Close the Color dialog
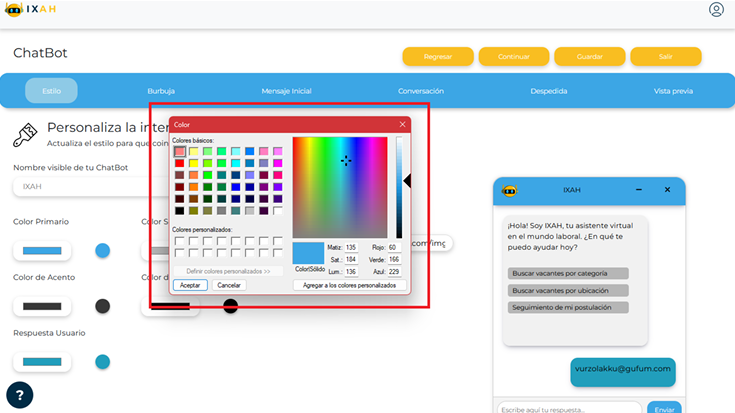Viewport: 735px width, 413px height. point(402,124)
